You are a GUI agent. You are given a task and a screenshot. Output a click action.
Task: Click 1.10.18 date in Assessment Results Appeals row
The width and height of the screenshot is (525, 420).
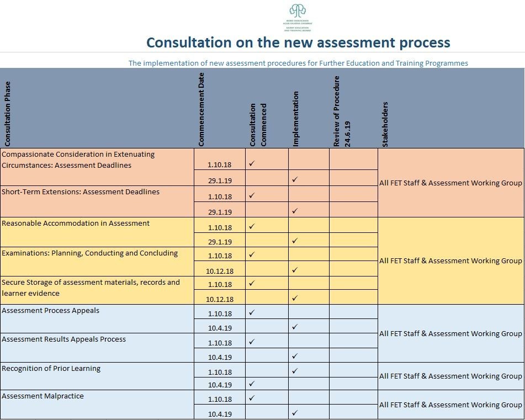(220, 343)
